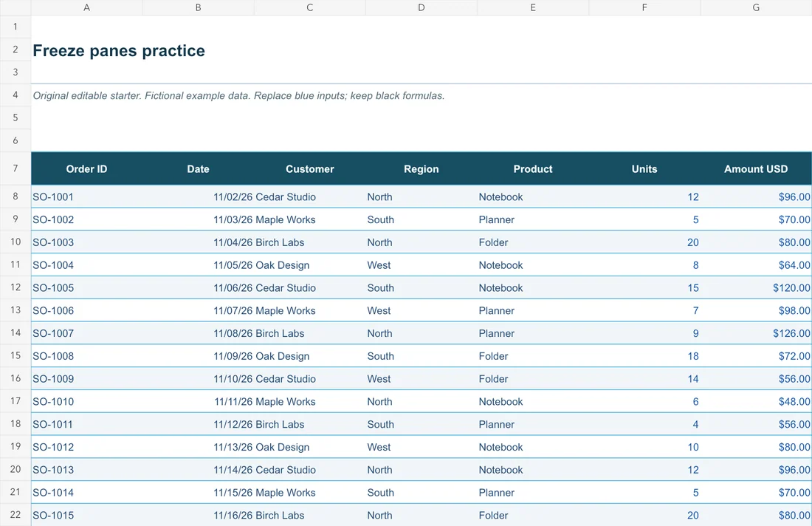Click the 'Amount USD' header cell
This screenshot has width=812, height=526.
click(756, 169)
